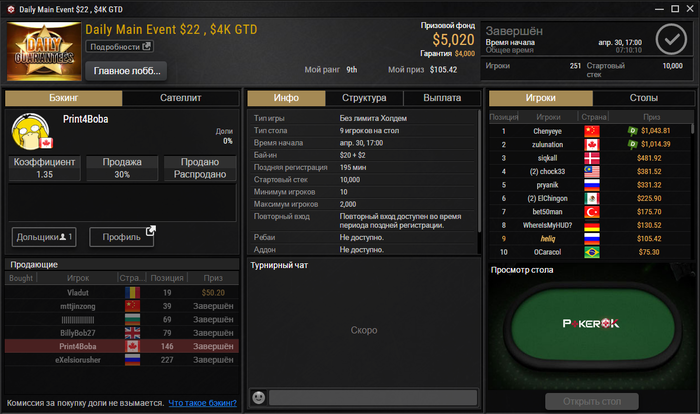Switch to the Выплата tab
The width and height of the screenshot is (700, 414).
click(442, 98)
